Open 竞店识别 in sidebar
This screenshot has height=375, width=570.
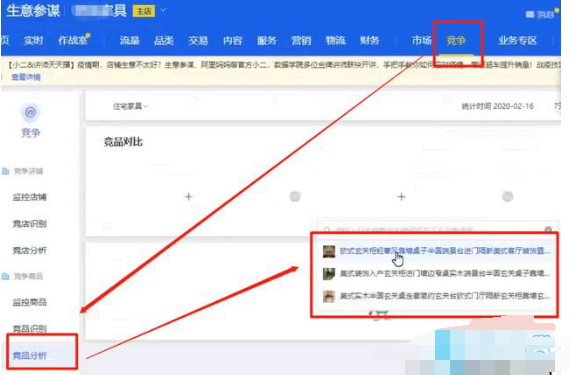coord(29,224)
